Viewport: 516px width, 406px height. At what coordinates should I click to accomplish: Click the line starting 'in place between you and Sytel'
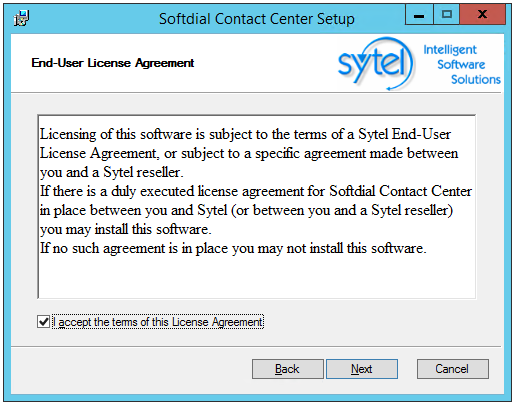246,210
